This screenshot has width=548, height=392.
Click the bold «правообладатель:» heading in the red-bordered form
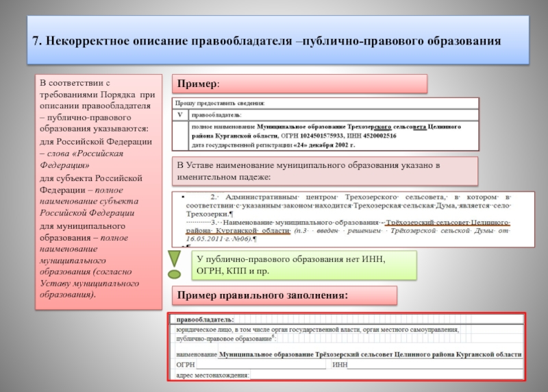(206, 319)
